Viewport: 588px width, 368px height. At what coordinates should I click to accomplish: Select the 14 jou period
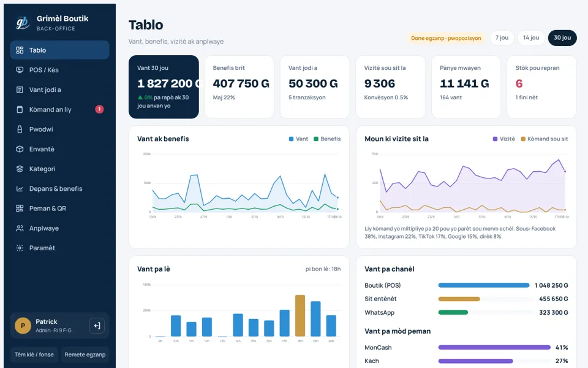point(531,37)
